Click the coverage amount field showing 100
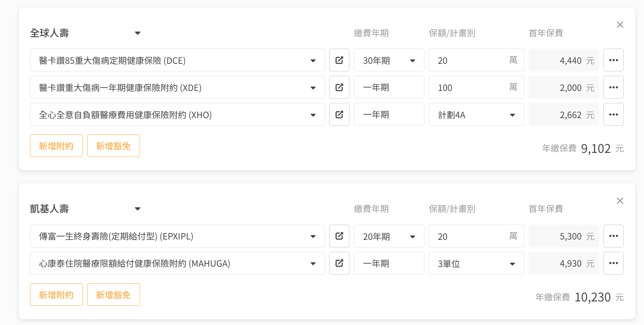The image size is (644, 325). point(470,87)
